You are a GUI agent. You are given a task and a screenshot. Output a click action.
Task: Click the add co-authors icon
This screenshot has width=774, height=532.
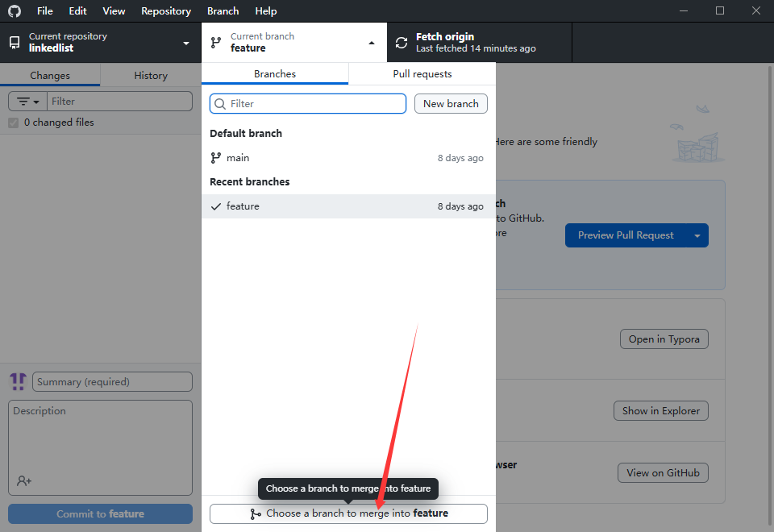pyautogui.click(x=24, y=480)
